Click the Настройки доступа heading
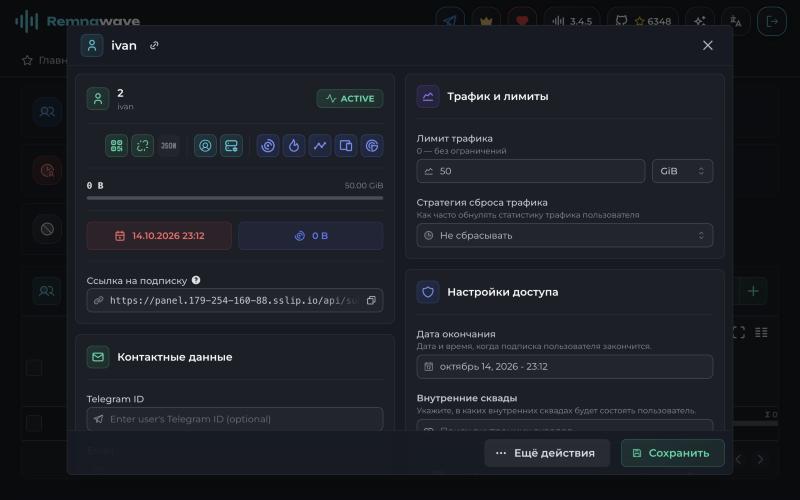 [x=503, y=292]
